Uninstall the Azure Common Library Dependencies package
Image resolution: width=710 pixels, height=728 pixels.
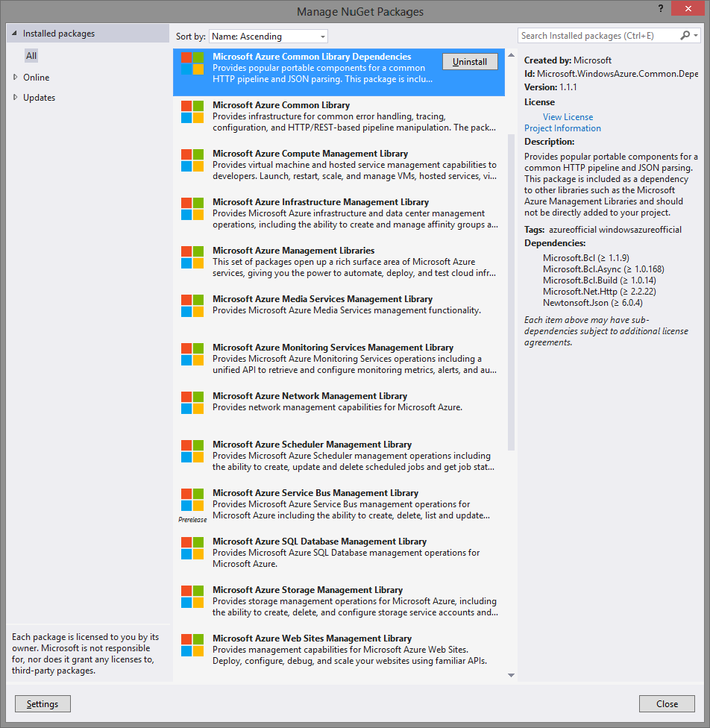[x=470, y=62]
